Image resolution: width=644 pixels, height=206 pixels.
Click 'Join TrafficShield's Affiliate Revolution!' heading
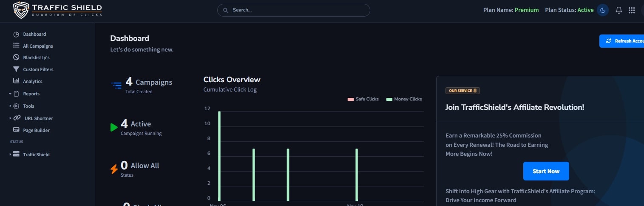coord(515,107)
